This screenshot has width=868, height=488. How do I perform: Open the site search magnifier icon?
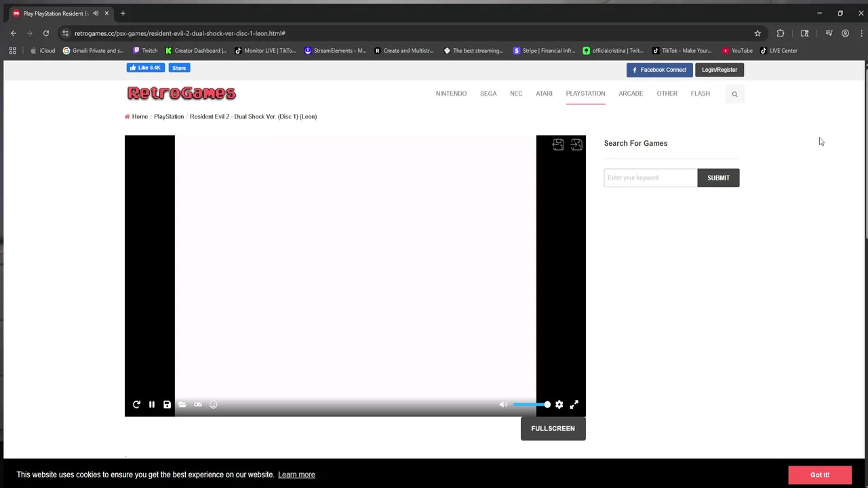[734, 94]
